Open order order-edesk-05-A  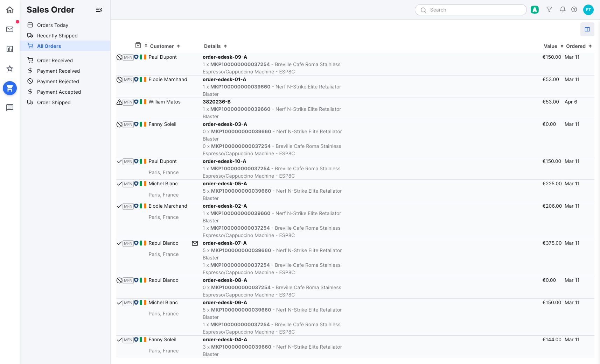click(x=225, y=184)
